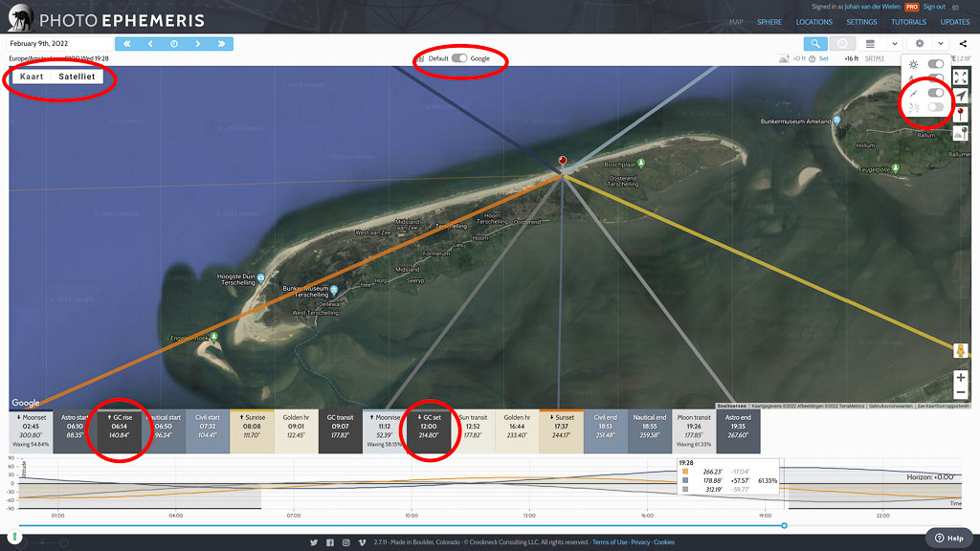
Task: Select the GC rise 06:14 event tile
Action: pyautogui.click(x=120, y=431)
